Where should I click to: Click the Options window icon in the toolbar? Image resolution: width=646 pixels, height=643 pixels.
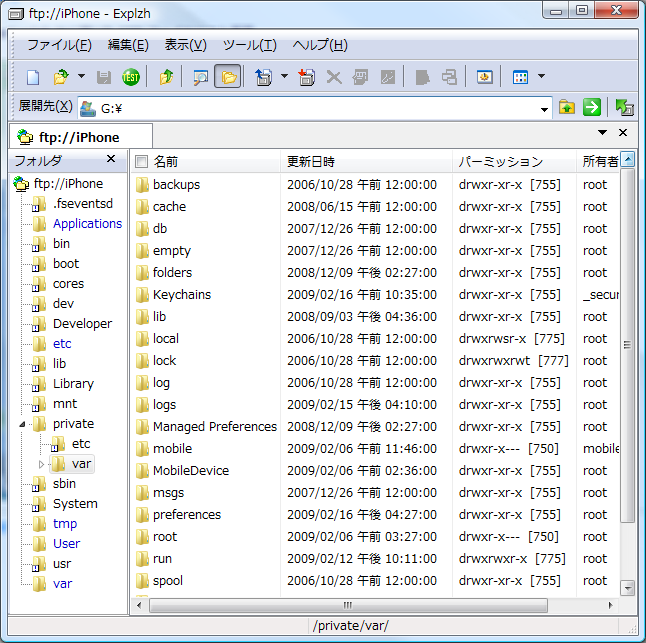coord(484,77)
